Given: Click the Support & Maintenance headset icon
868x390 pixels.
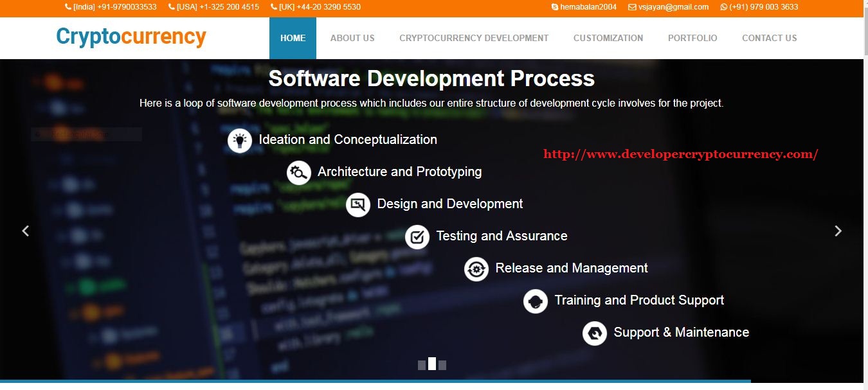Looking at the screenshot, I should pos(595,333).
